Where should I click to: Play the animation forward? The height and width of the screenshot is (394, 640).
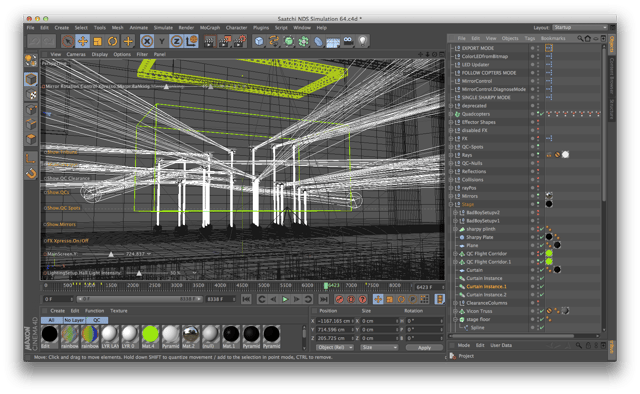click(x=285, y=299)
